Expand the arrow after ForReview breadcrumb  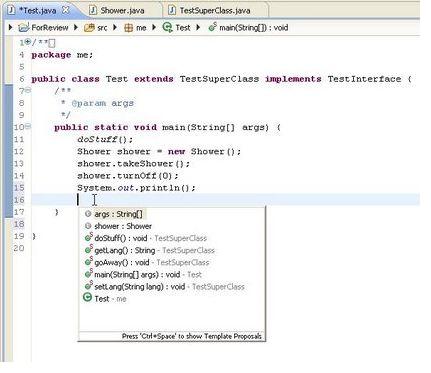click(76, 27)
